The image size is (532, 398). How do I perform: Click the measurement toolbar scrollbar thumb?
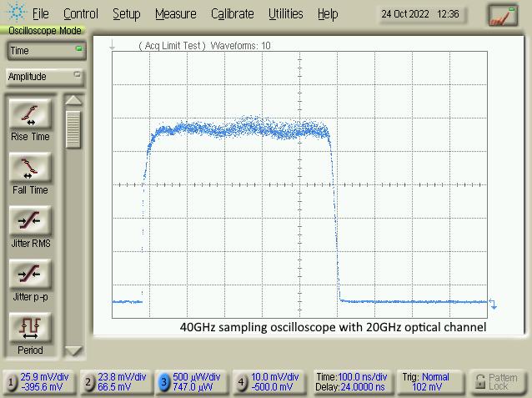coord(74,128)
